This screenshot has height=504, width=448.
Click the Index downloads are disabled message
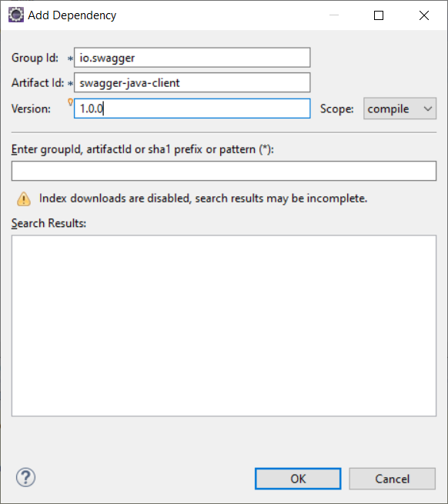point(203,199)
